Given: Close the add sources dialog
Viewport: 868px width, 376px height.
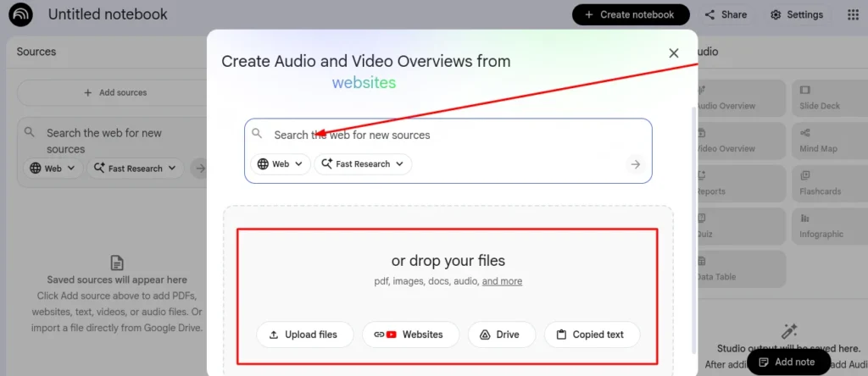Looking at the screenshot, I should click(674, 53).
